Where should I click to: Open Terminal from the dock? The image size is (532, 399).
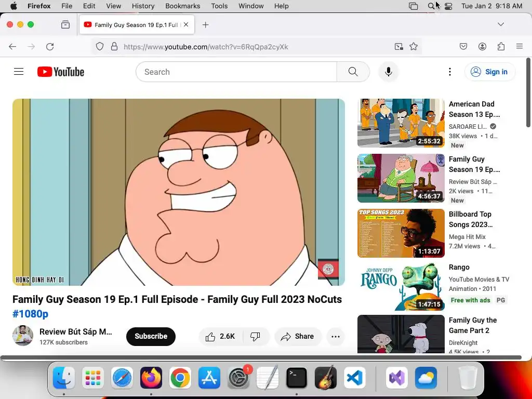click(297, 378)
